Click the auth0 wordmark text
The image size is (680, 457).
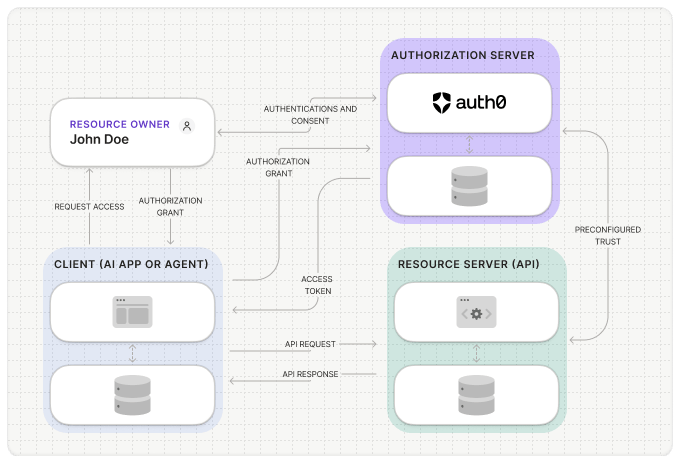pyautogui.click(x=481, y=103)
